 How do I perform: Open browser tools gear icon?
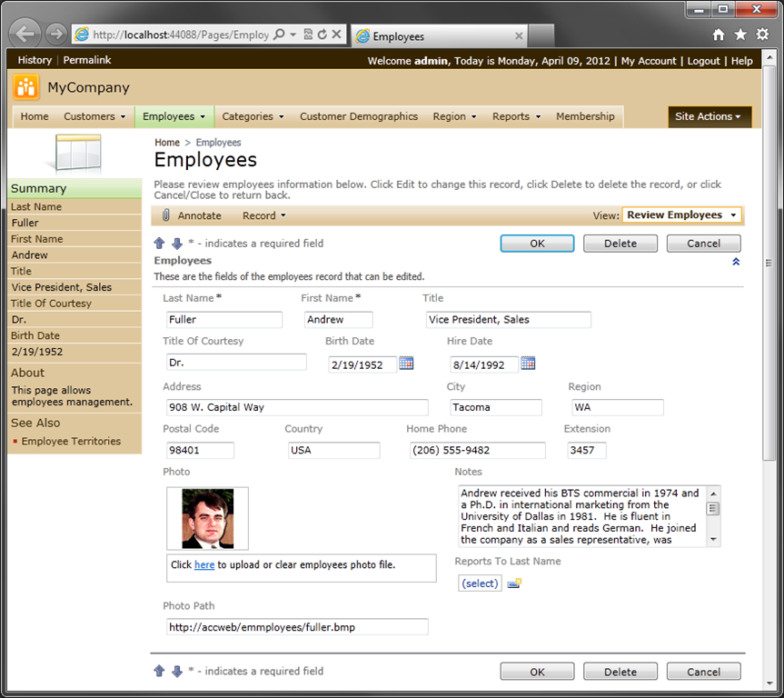(762, 35)
